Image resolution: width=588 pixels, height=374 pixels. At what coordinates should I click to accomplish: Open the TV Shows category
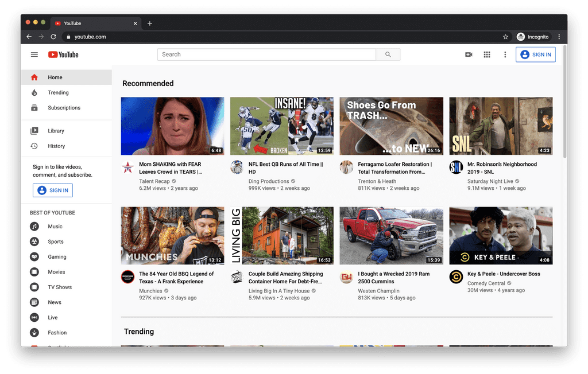67,287
